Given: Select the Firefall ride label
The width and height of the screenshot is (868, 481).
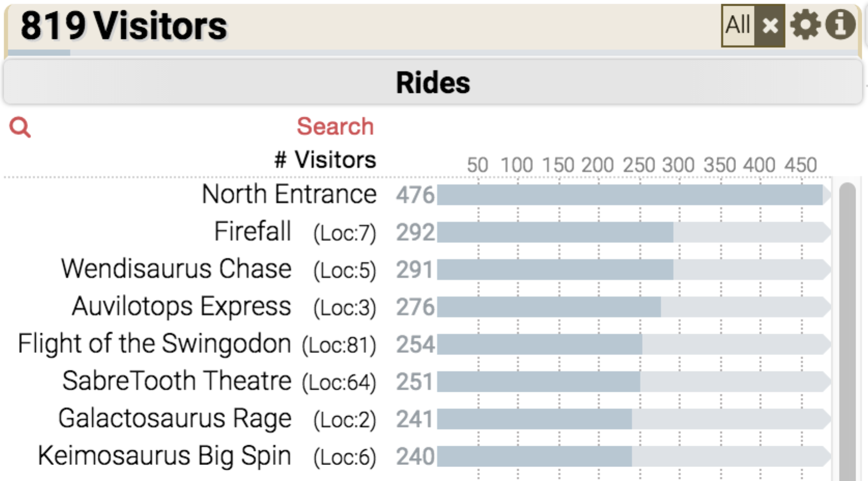Looking at the screenshot, I should click(x=252, y=231).
